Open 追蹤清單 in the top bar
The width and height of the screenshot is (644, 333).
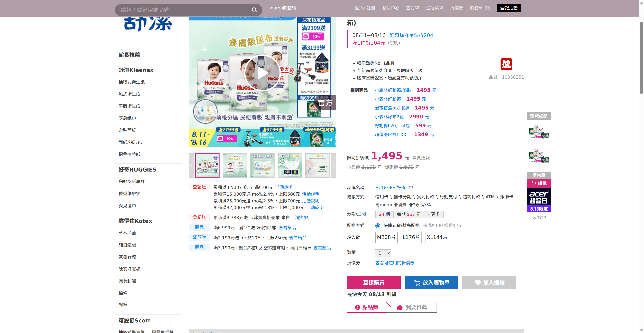pos(435,8)
